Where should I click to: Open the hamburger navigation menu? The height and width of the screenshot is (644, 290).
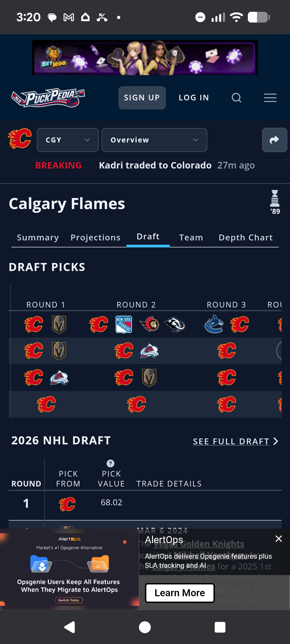click(270, 98)
